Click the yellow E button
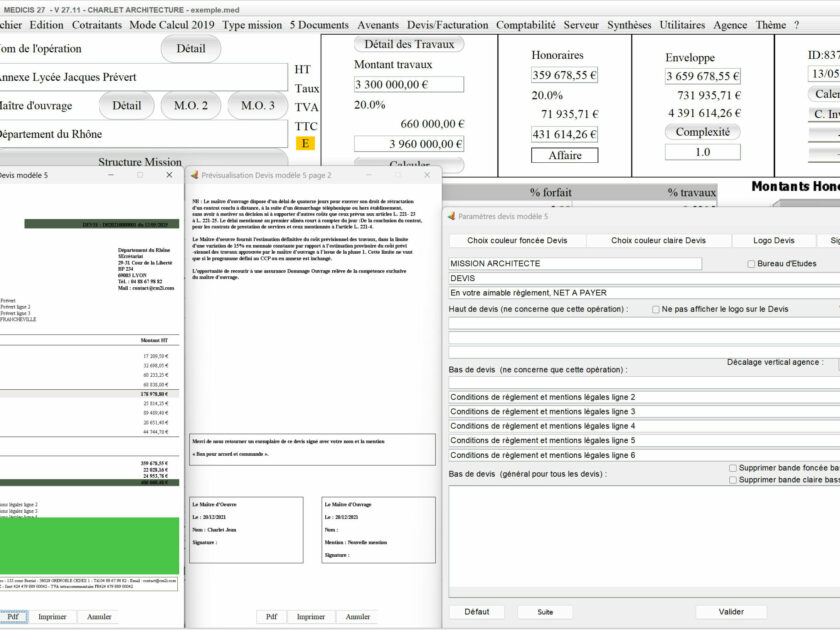The height and width of the screenshot is (630, 840). (x=305, y=143)
